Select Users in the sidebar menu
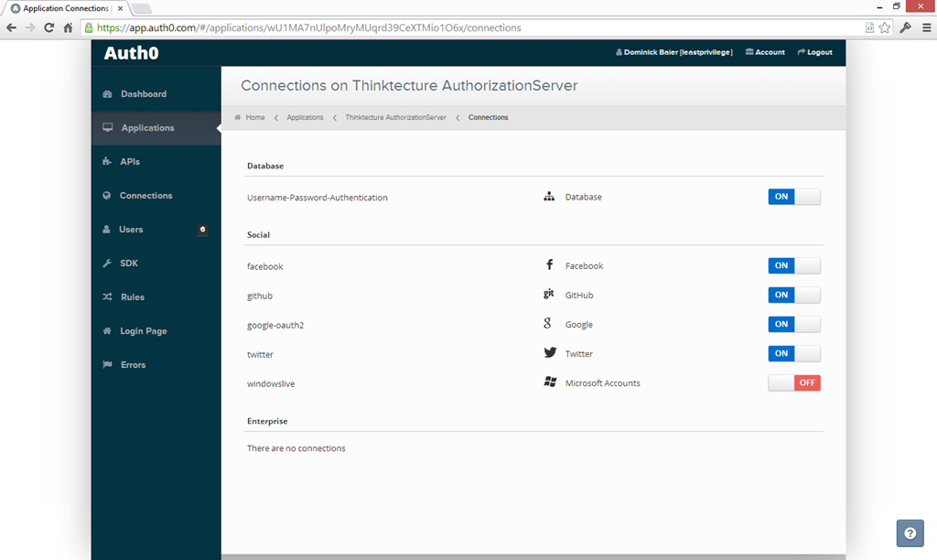The height and width of the screenshot is (560, 937). [x=131, y=230]
